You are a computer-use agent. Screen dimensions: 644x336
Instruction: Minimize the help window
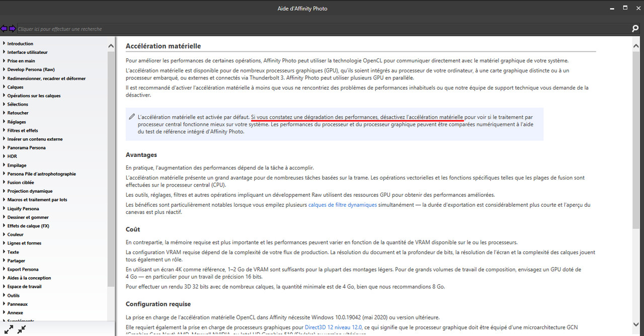coord(612,8)
